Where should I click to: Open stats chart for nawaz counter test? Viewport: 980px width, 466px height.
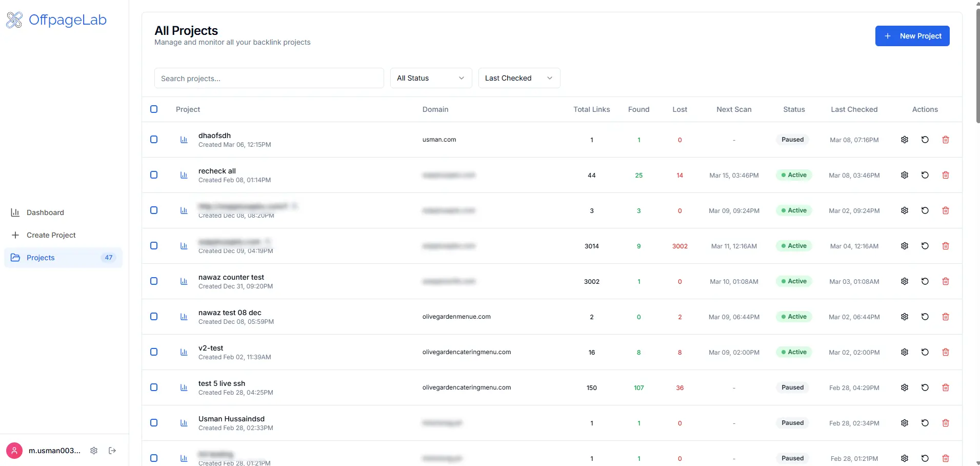coord(184,281)
